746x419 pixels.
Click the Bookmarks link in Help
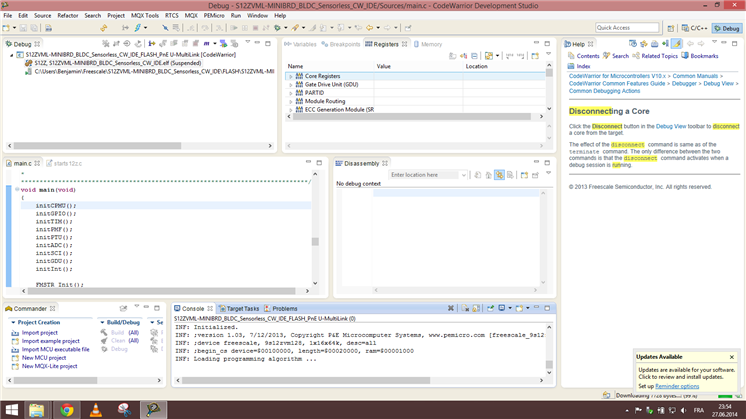pos(704,56)
